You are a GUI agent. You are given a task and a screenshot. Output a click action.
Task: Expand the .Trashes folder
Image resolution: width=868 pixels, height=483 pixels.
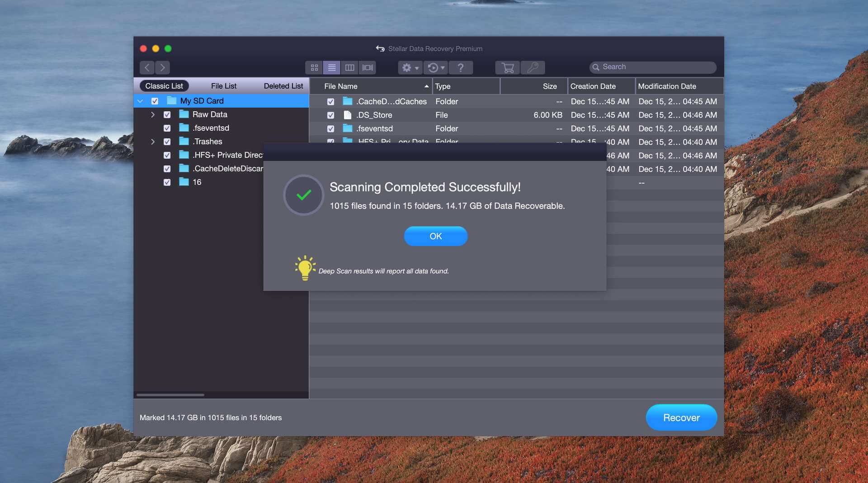coord(153,142)
